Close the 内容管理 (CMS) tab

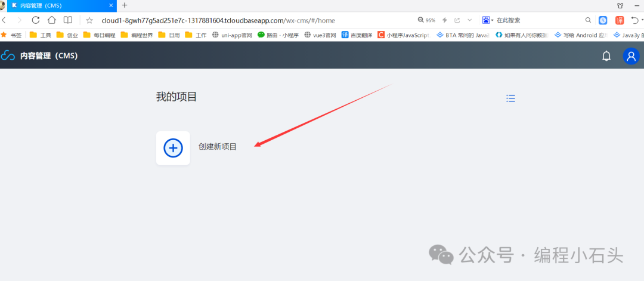coord(111,5)
